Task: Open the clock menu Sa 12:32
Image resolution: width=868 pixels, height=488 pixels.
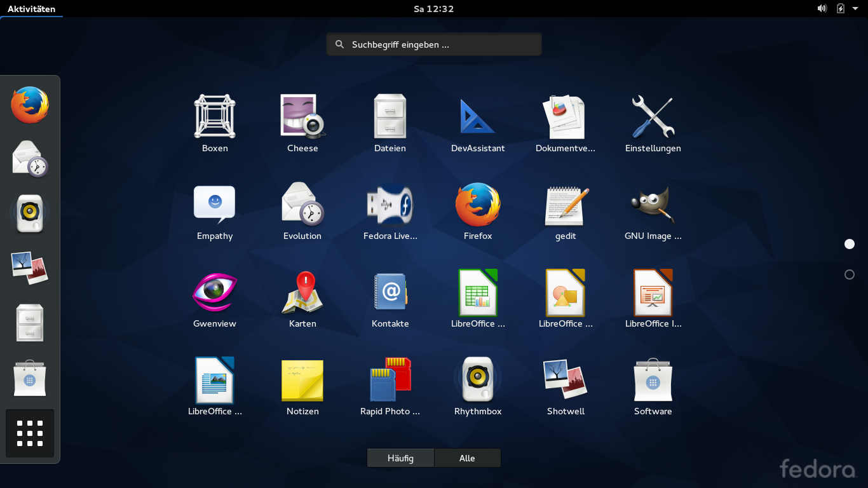Action: coord(433,9)
